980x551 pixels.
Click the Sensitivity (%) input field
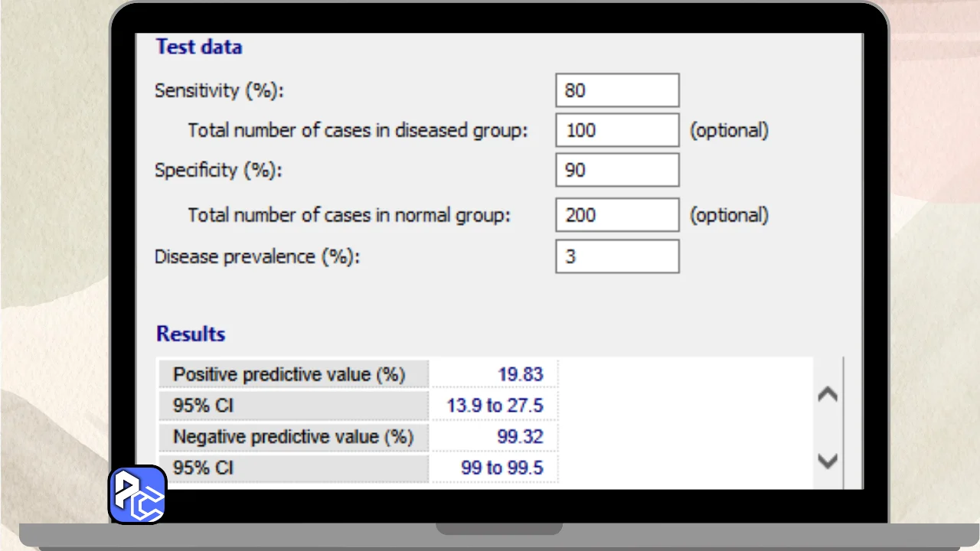click(x=617, y=90)
